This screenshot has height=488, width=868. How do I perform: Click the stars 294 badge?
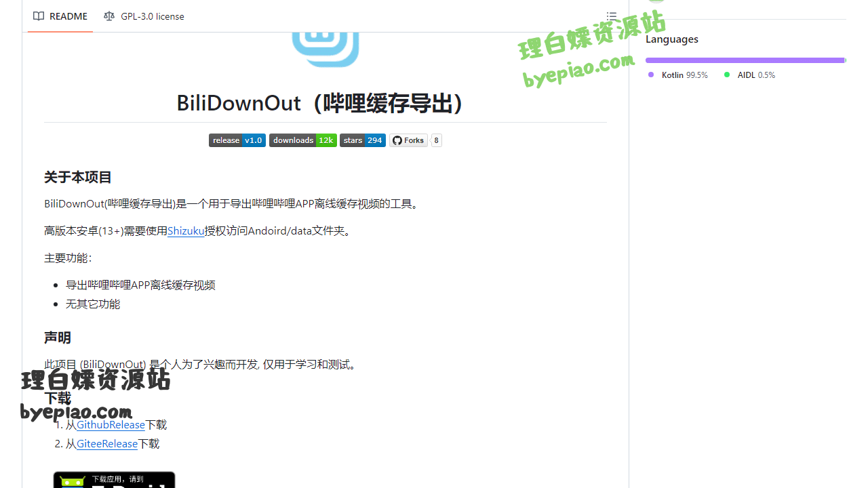coord(362,140)
